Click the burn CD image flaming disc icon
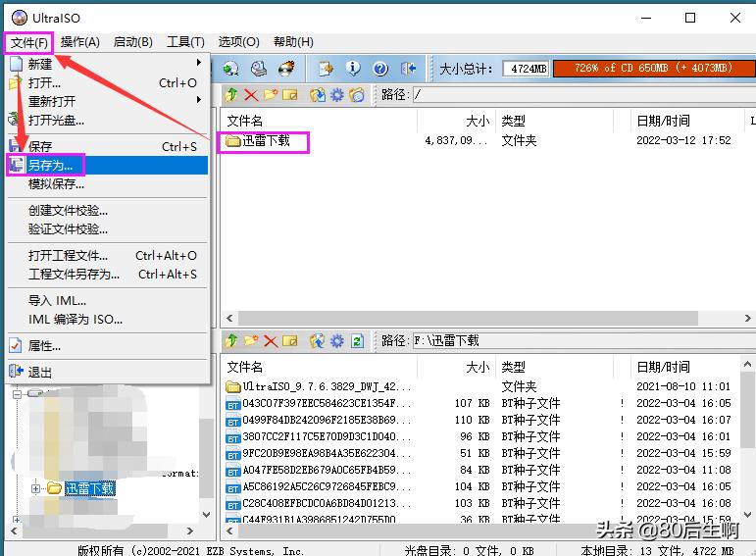This screenshot has height=556, width=756. click(x=287, y=69)
